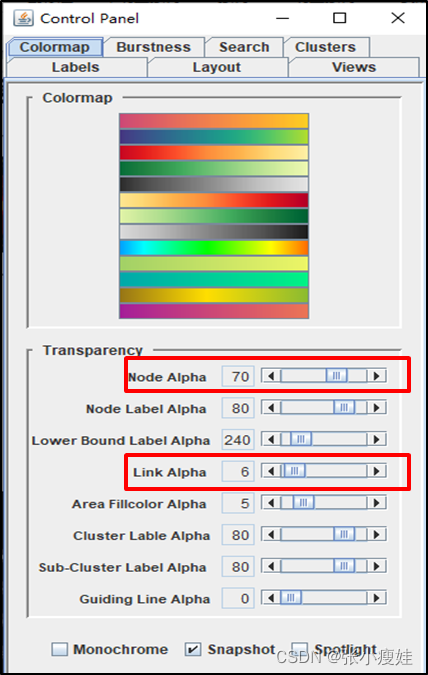Increase Link Alpha with right arrow
428x675 pixels.
pos(377,471)
